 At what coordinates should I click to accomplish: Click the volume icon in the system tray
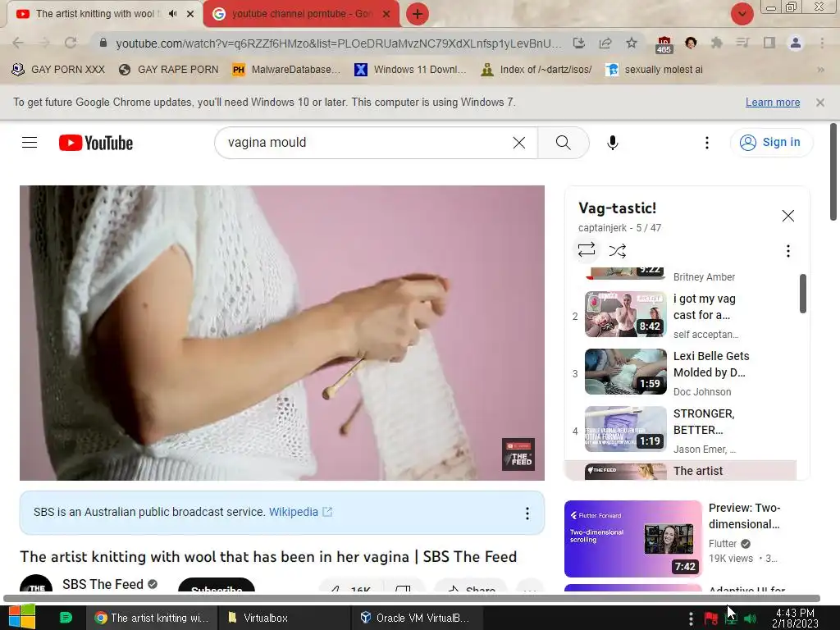point(750,619)
